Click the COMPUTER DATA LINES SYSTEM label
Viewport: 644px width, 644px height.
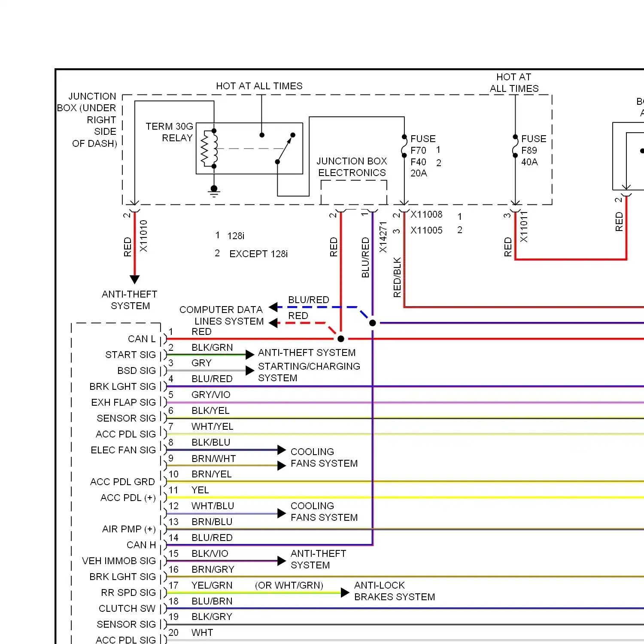pyautogui.click(x=222, y=316)
